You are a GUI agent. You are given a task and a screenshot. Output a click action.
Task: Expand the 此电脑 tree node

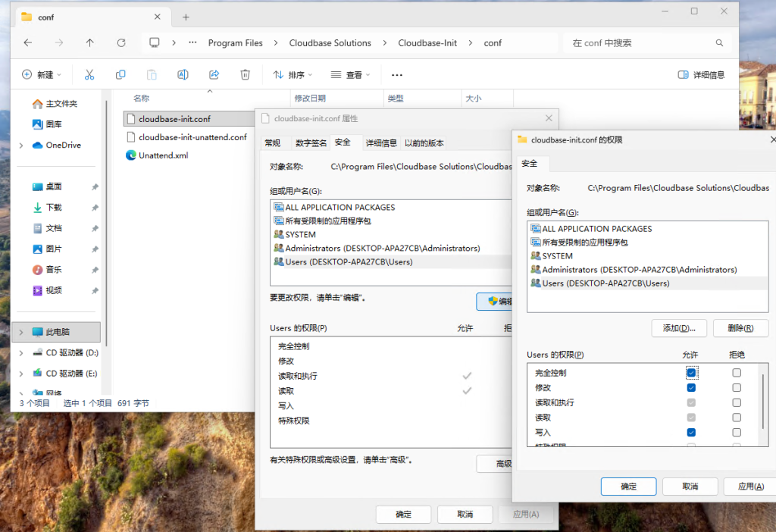[x=21, y=332]
